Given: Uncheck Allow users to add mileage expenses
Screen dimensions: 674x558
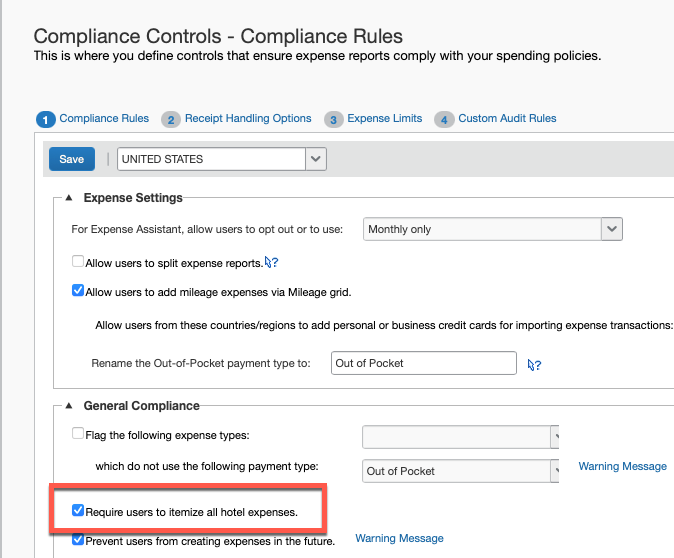Looking at the screenshot, I should coord(78,292).
